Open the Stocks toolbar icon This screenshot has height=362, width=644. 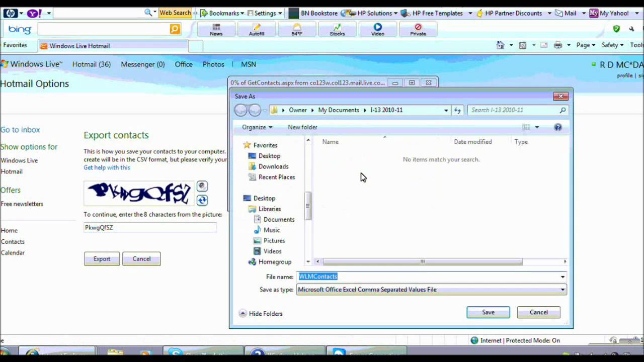[337, 30]
